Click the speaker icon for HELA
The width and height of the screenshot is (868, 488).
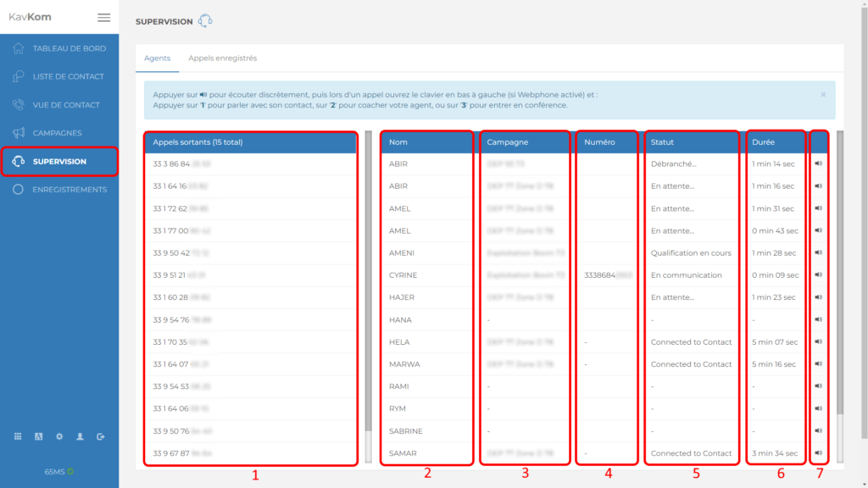(x=818, y=342)
